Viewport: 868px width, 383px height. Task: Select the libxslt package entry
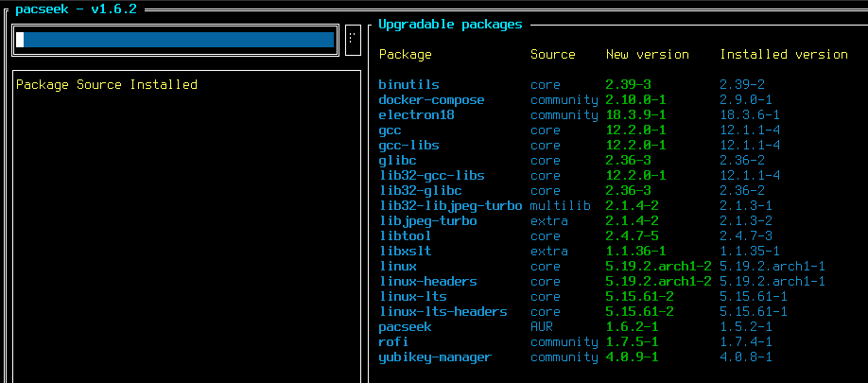[x=405, y=252]
